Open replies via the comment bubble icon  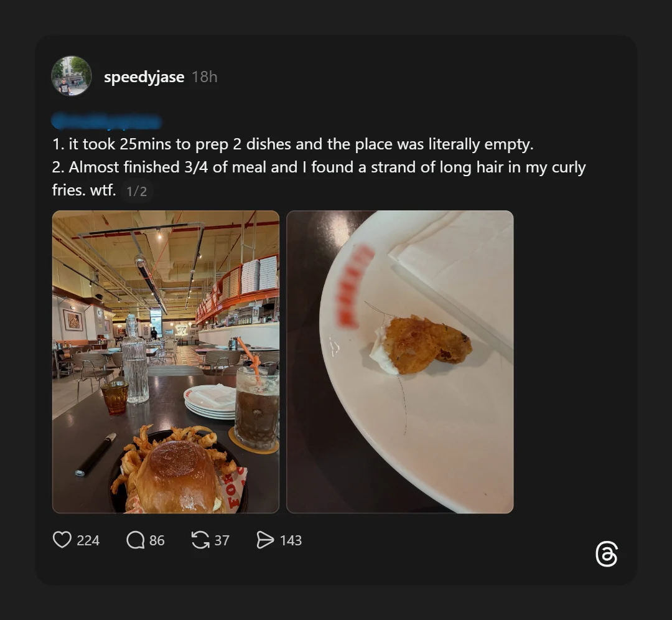point(136,540)
